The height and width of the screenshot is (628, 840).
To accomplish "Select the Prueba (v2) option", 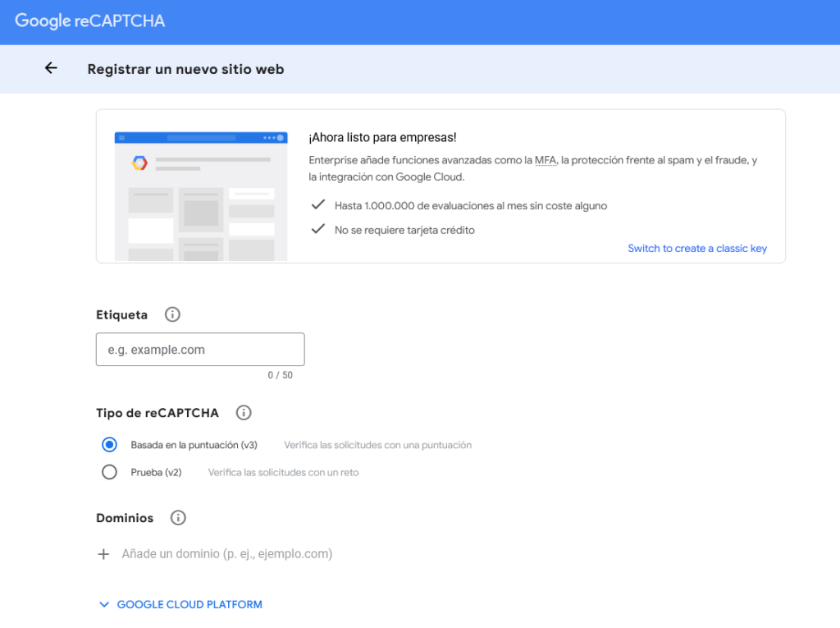I will point(107,471).
